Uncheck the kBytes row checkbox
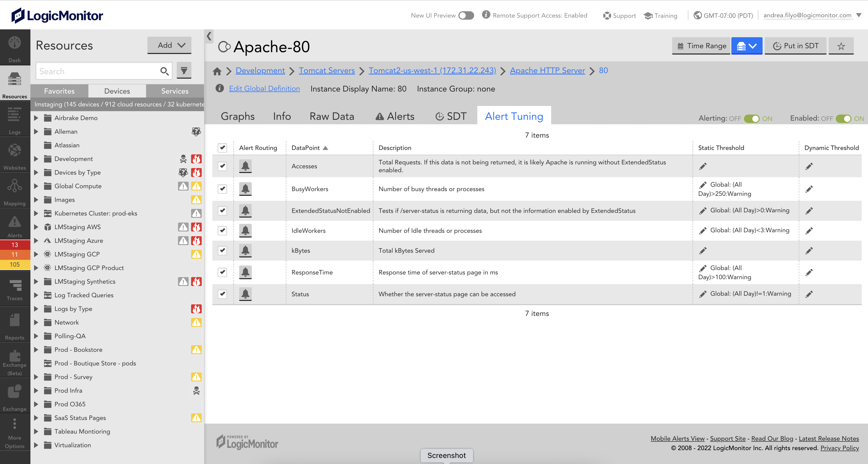The width and height of the screenshot is (868, 464). pos(222,250)
